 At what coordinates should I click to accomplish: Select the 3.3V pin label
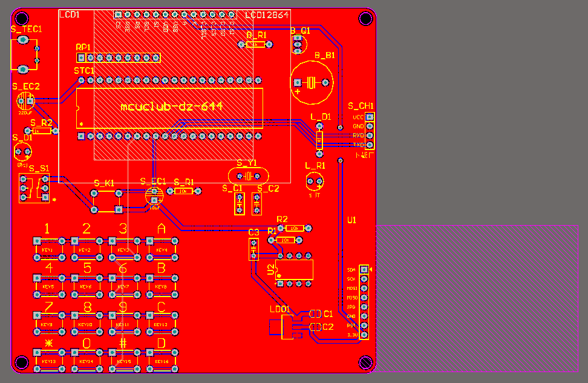click(x=353, y=335)
